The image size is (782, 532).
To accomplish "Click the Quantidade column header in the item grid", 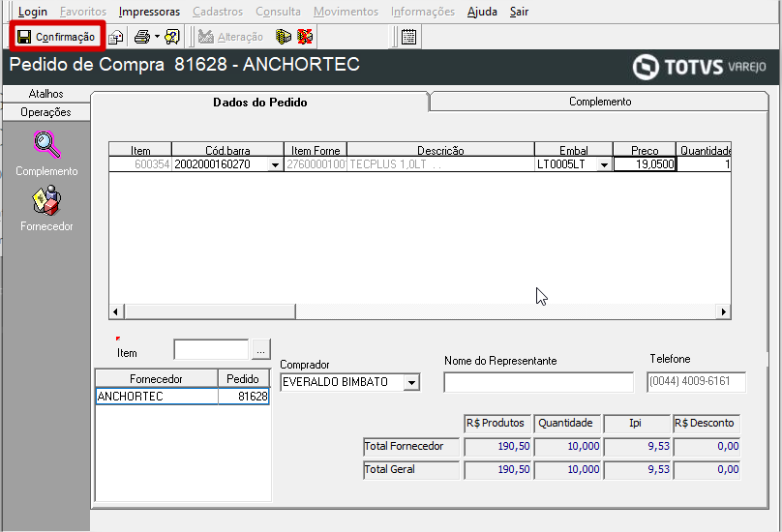I will click(704, 150).
